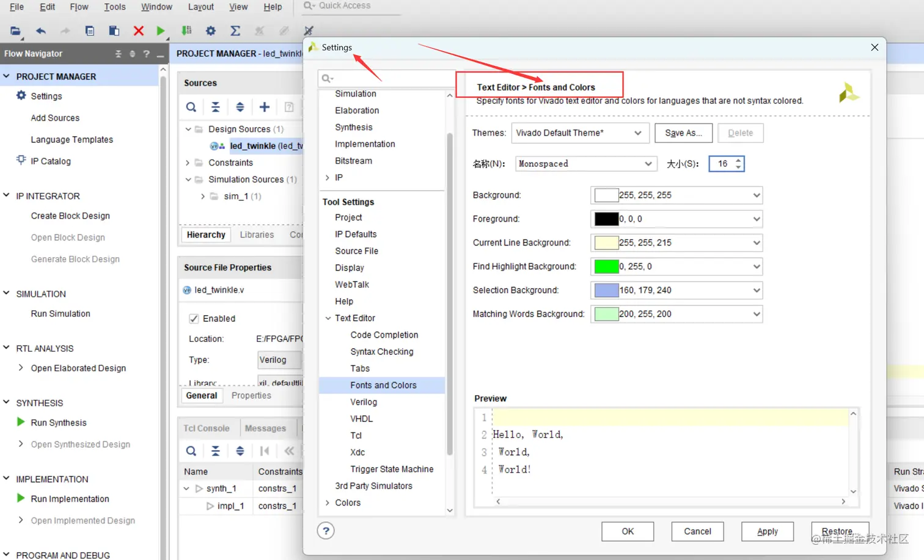Click Flow Navigator help question mark
The height and width of the screenshot is (560, 924).
[x=146, y=54]
